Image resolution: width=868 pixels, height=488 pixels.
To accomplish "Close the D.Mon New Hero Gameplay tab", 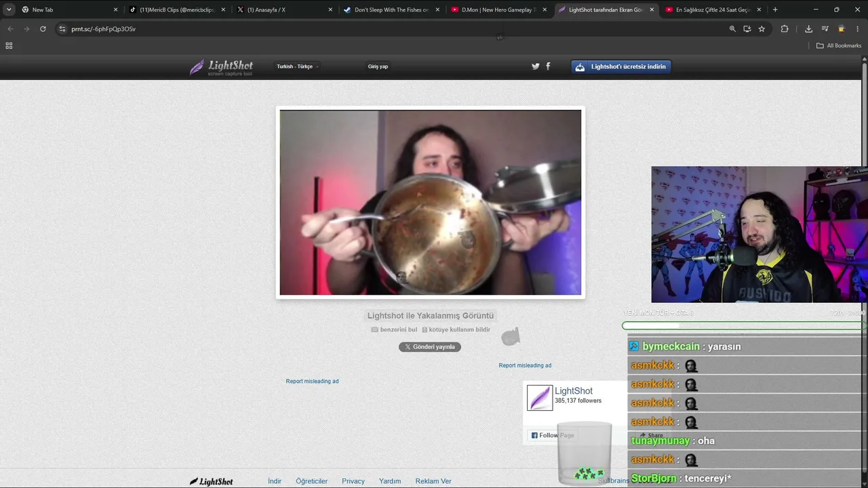I will click(545, 9).
